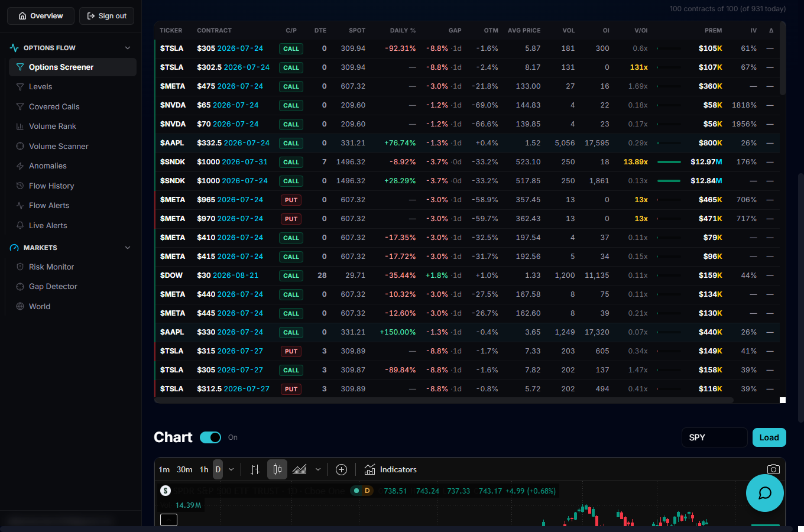Sort by the IV column header
The height and width of the screenshot is (532, 804).
(x=753, y=30)
